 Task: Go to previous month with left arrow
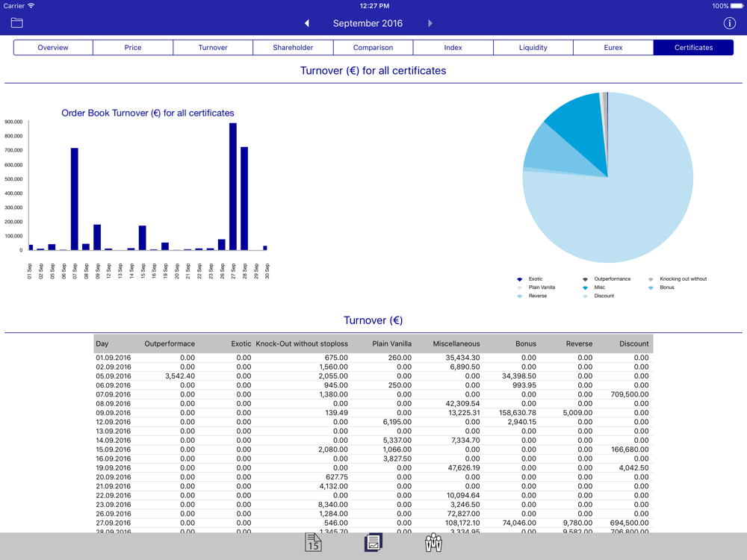point(307,23)
